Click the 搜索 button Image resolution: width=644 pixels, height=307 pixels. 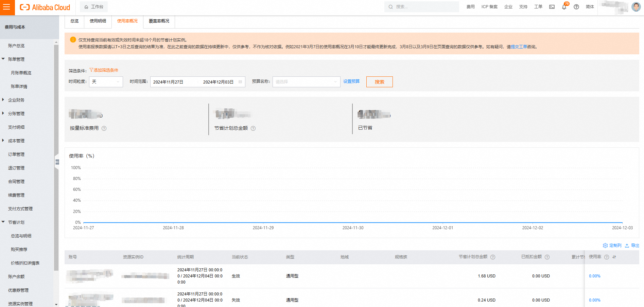(379, 82)
